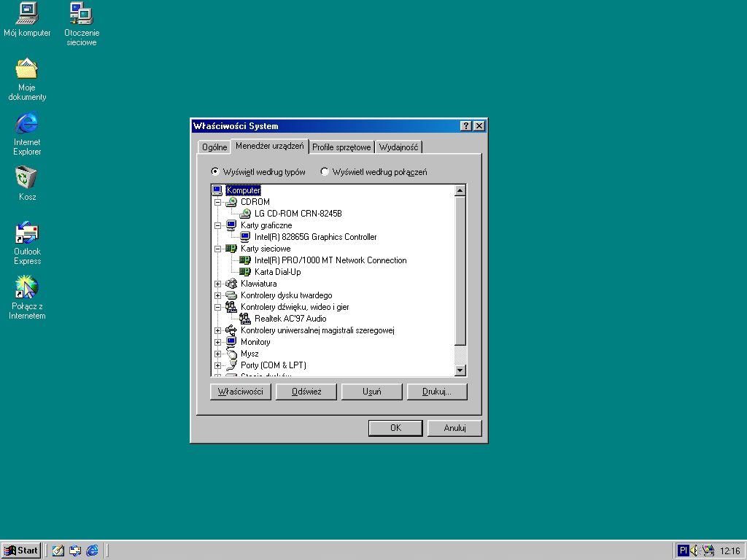The width and height of the screenshot is (747, 560).
Task: Click the Mysz category icon
Action: click(231, 354)
